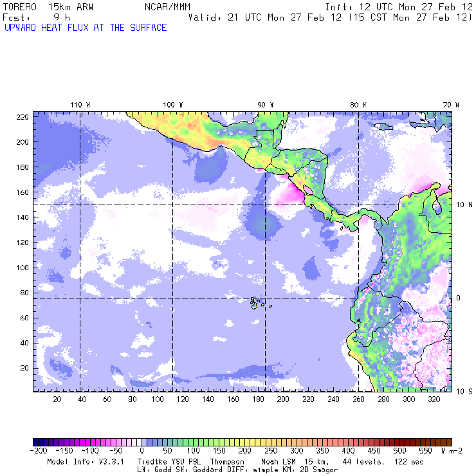Click the '40' label on the vertical axis

tap(24, 343)
